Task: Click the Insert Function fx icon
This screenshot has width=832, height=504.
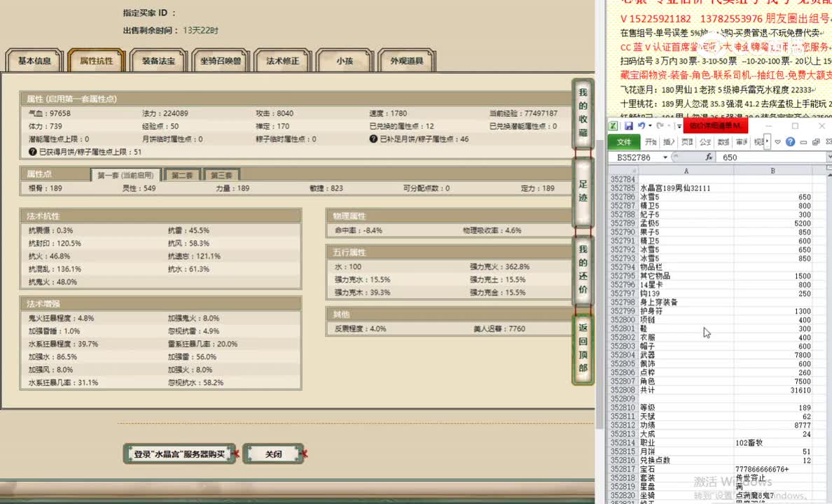Action: pyautogui.click(x=709, y=157)
